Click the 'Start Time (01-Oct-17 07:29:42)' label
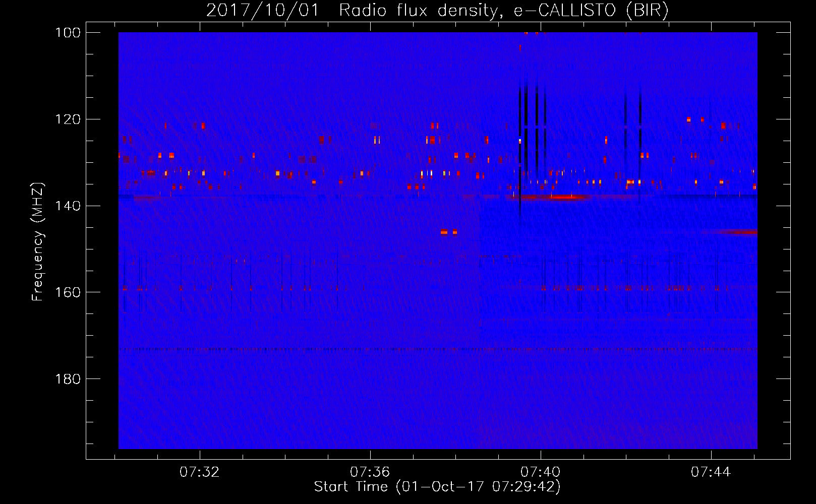This screenshot has height=504, width=816. coord(437,487)
